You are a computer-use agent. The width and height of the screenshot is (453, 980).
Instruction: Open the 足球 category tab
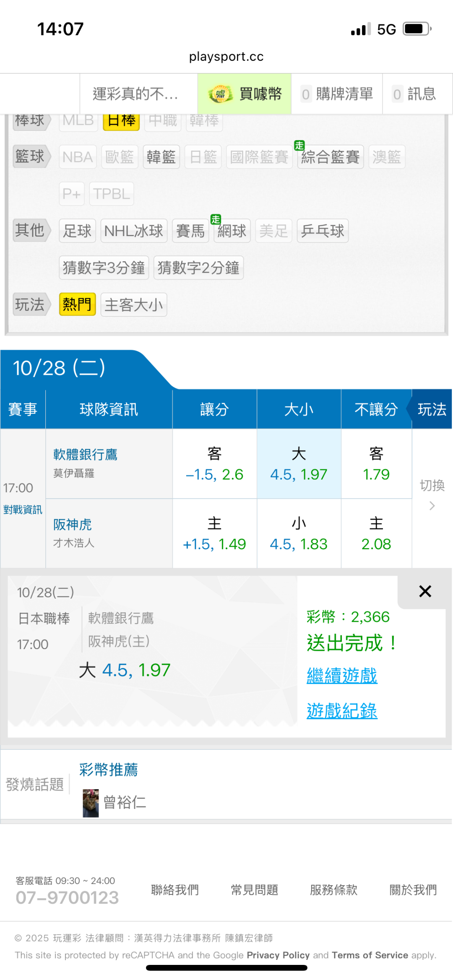click(x=77, y=231)
